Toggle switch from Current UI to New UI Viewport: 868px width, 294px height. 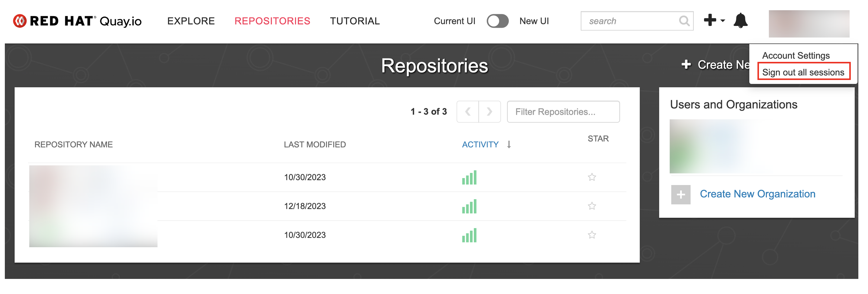pos(497,21)
